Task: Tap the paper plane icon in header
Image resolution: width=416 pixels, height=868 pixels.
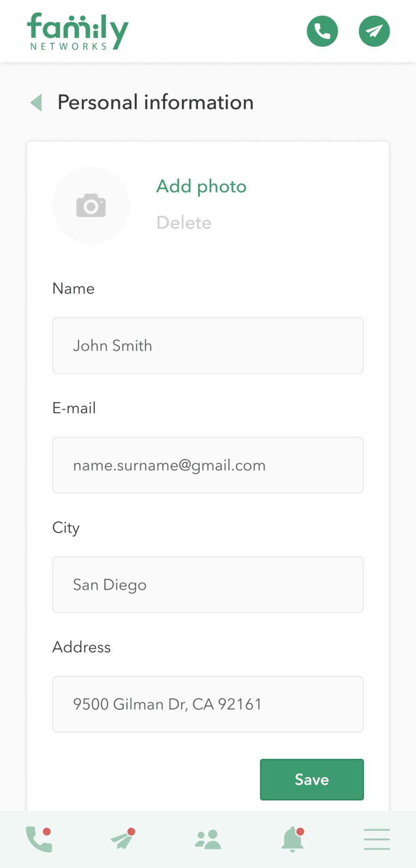Action: pos(374,31)
